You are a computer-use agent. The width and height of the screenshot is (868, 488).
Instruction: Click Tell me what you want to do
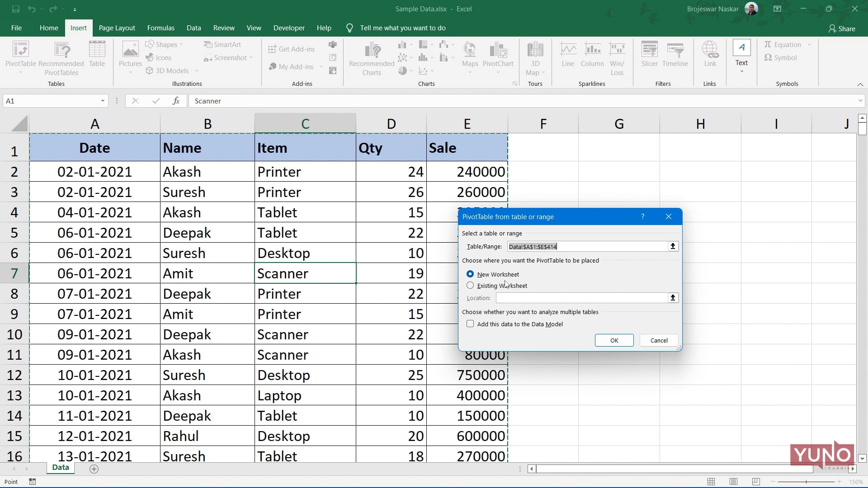402,28
